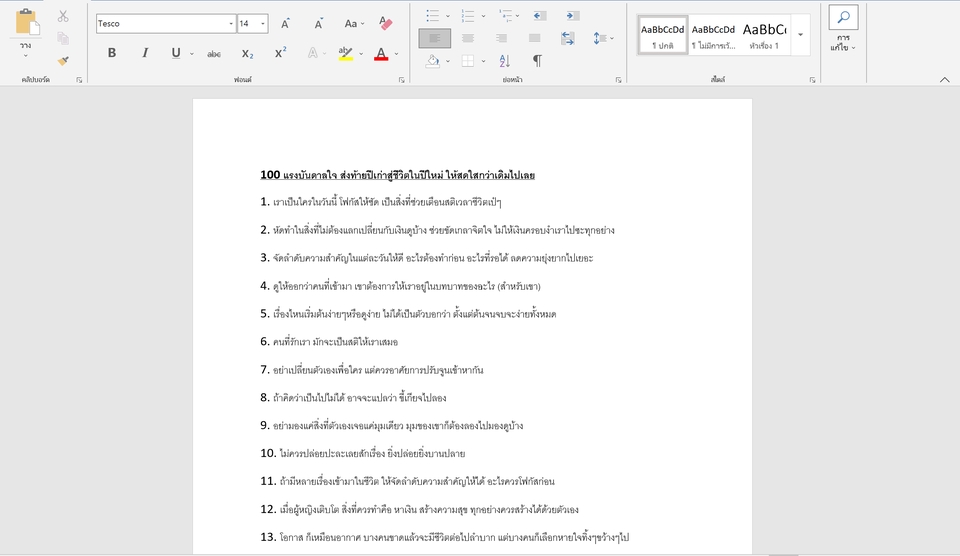This screenshot has height=556, width=960.
Task: Justify the paragraph text
Action: pos(534,38)
